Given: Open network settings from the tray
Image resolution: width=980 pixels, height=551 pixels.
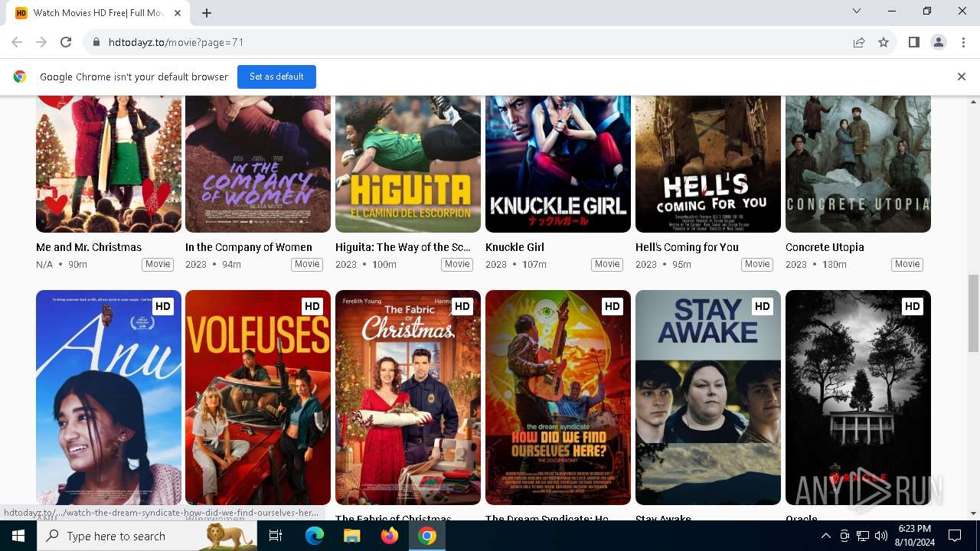Looking at the screenshot, I should click(863, 536).
